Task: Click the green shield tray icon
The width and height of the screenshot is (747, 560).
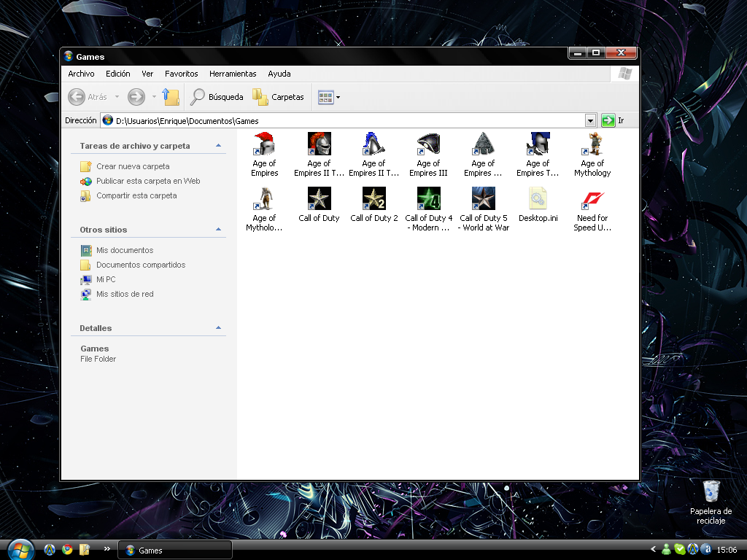Action: click(680, 550)
